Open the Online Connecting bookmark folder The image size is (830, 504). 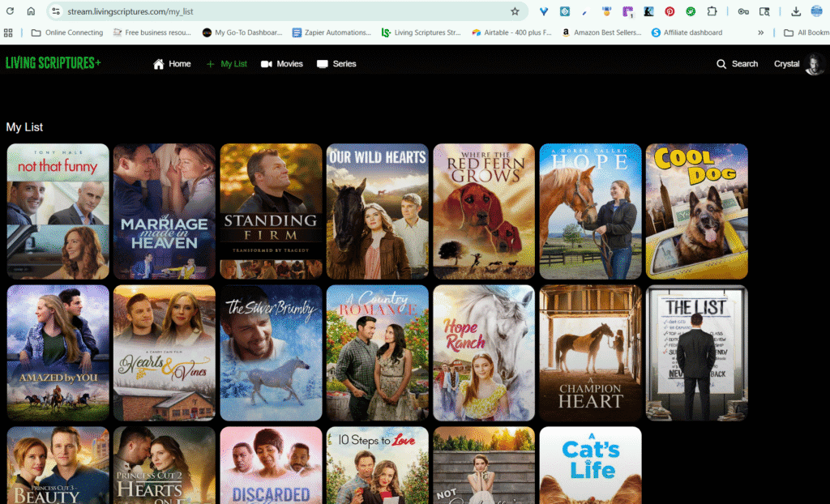(67, 32)
